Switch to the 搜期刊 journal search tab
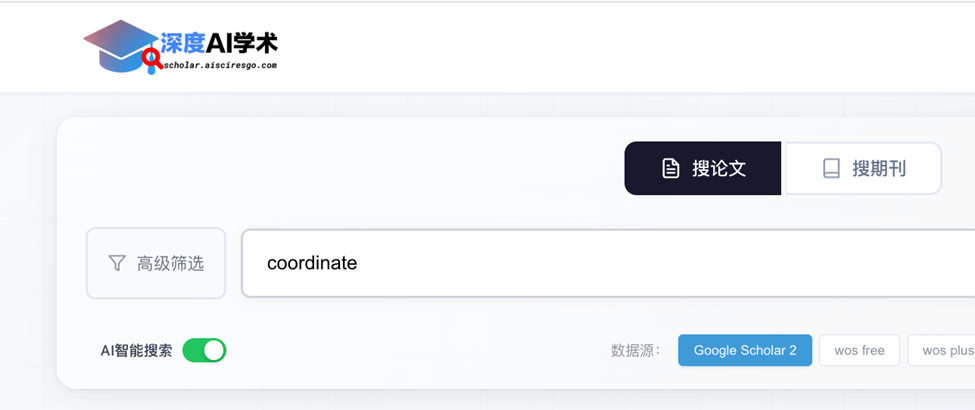975x410 pixels. pos(863,168)
